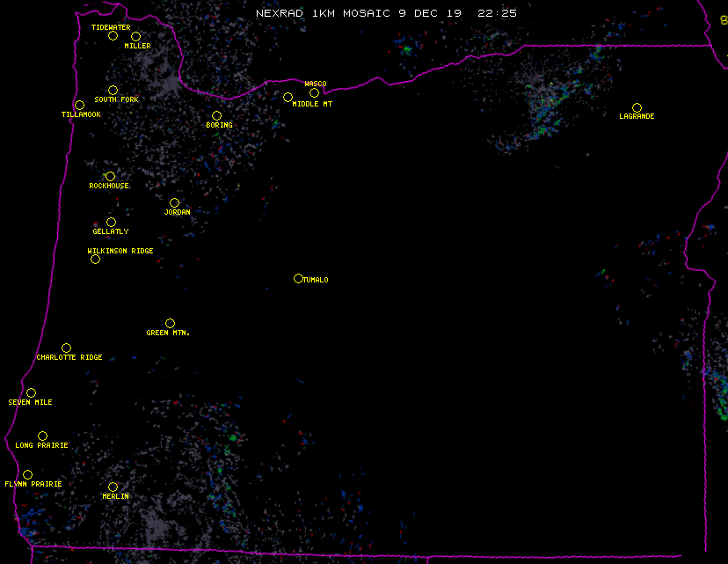
Task: Select the Green Mtn. station marker
Action: [x=170, y=323]
